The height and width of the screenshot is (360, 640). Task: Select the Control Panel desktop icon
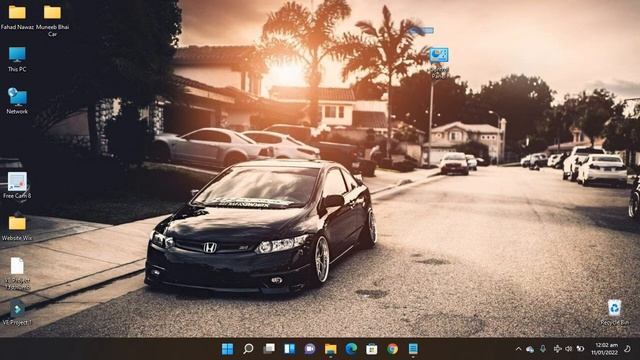coord(439,63)
